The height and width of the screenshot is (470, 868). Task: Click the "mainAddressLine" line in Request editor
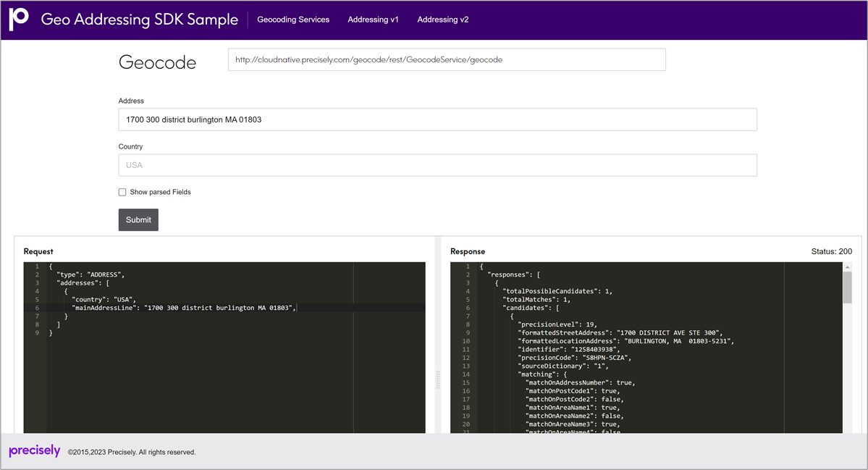pyautogui.click(x=185, y=308)
